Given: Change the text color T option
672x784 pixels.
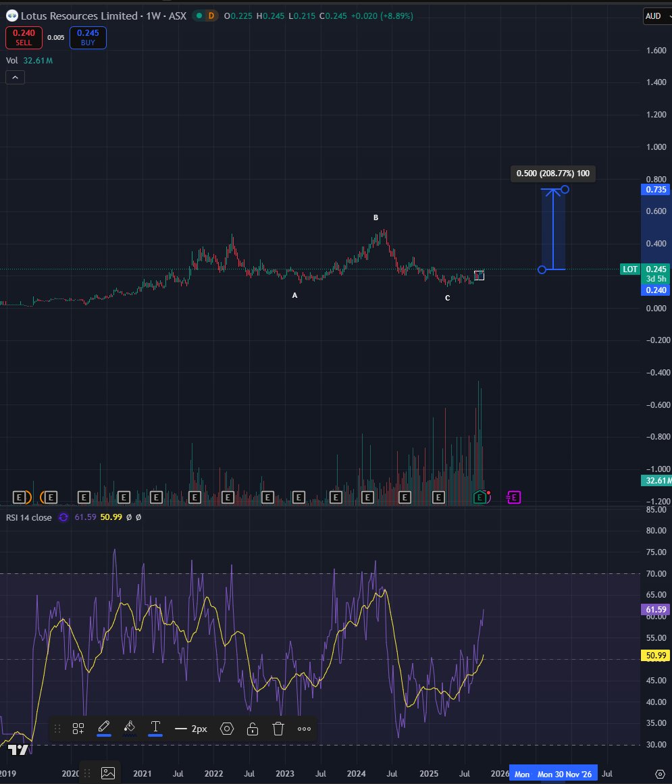Looking at the screenshot, I should (155, 729).
